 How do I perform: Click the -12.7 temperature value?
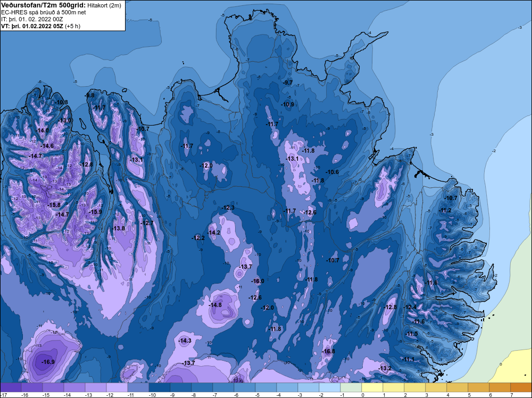click(147, 223)
